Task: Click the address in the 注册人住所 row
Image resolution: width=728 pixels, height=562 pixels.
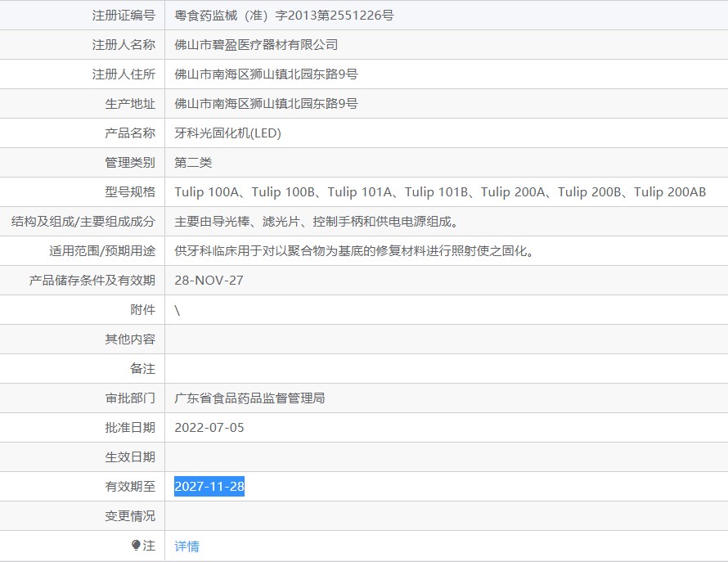Action: 266,74
